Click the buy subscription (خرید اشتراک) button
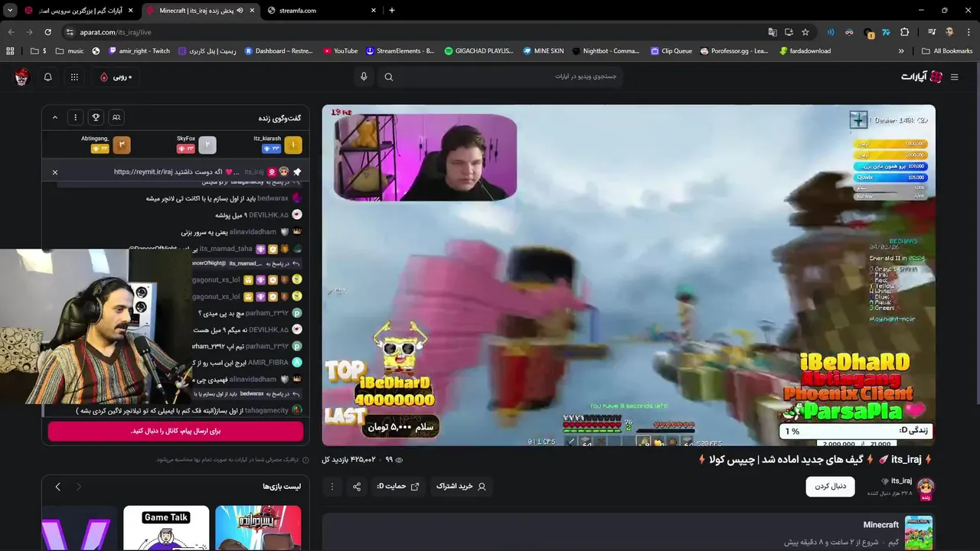 (461, 486)
